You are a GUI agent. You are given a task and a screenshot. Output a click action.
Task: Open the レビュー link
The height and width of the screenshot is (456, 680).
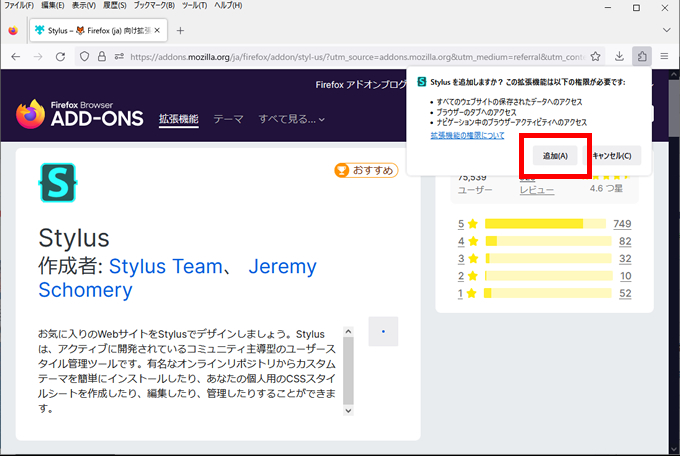pos(537,190)
